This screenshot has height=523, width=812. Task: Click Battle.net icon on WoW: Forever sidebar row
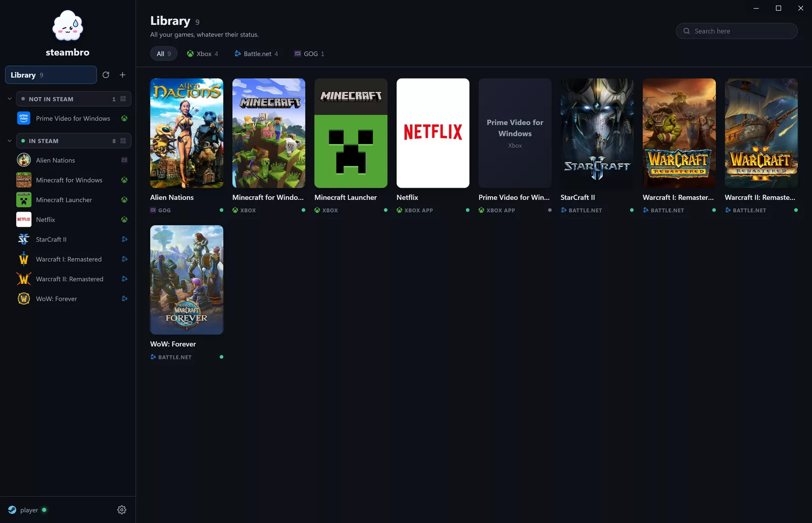pos(124,299)
